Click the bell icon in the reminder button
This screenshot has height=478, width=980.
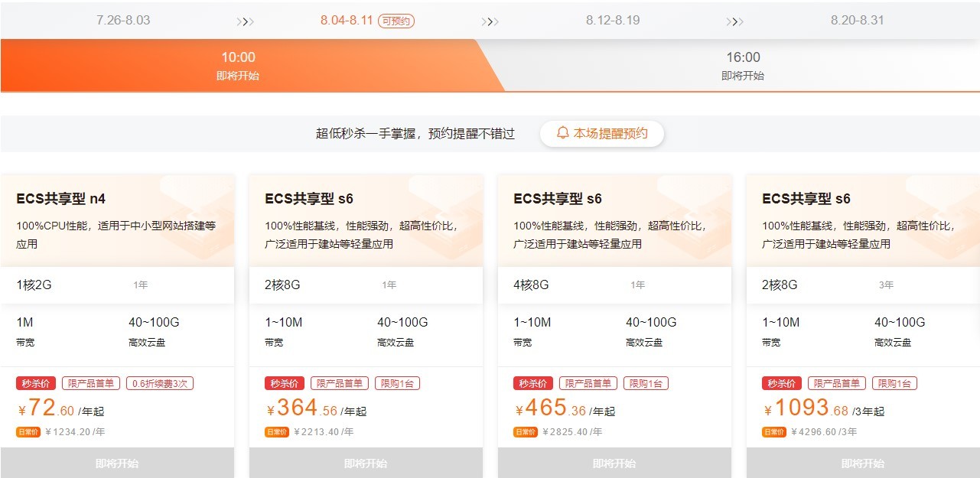562,133
